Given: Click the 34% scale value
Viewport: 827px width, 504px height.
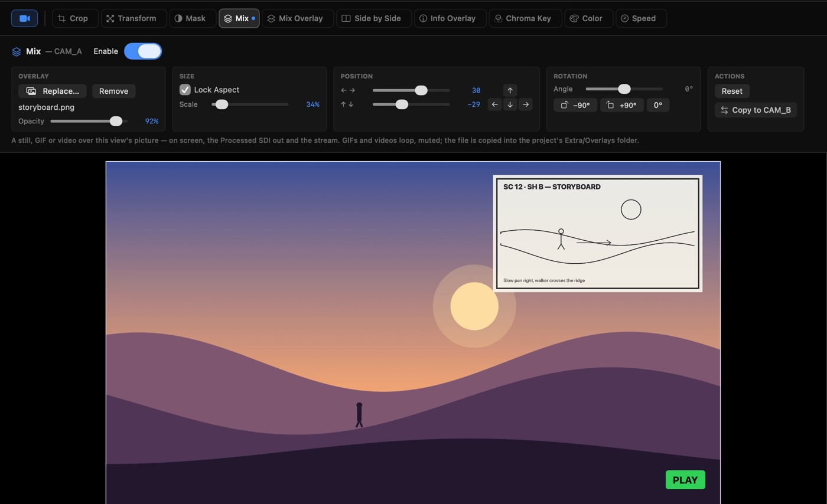Looking at the screenshot, I should 312,104.
